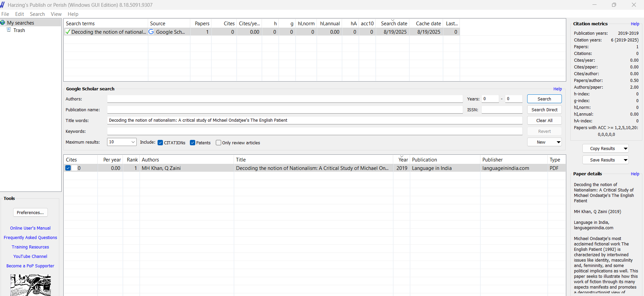
Task: Sort results by Authors column header
Action: click(x=187, y=160)
